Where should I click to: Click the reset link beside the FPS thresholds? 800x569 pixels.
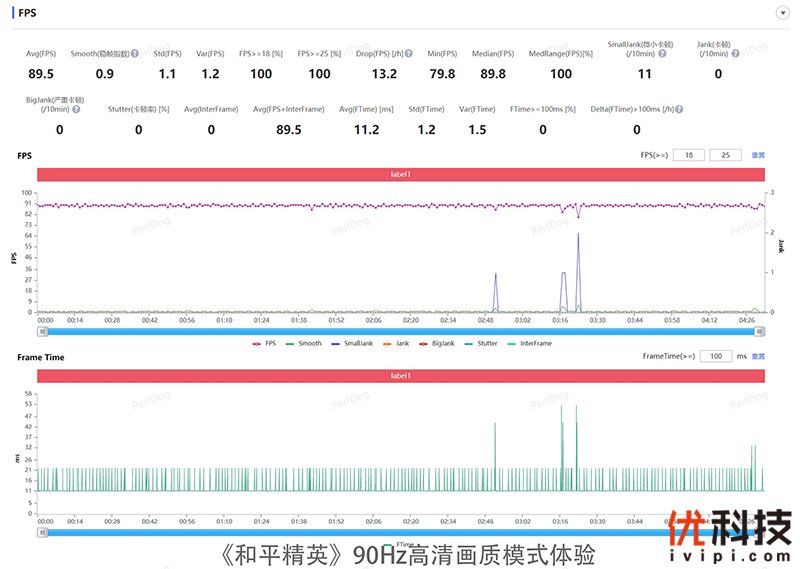(759, 156)
